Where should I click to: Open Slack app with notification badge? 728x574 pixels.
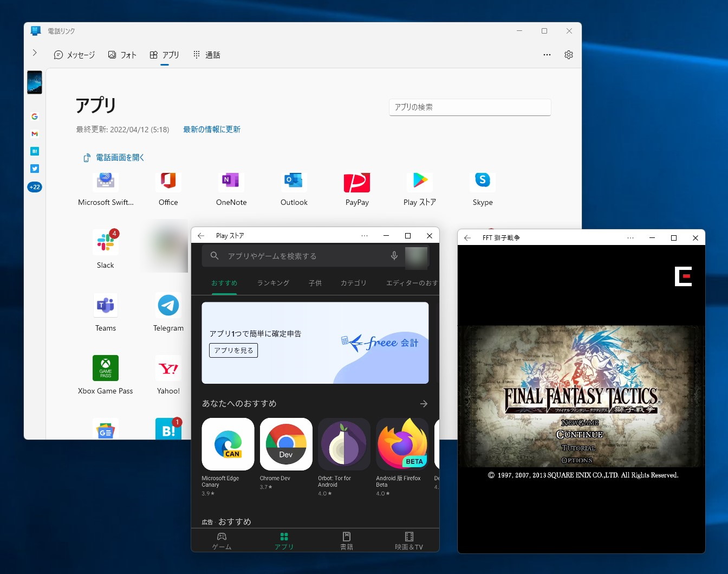(106, 242)
